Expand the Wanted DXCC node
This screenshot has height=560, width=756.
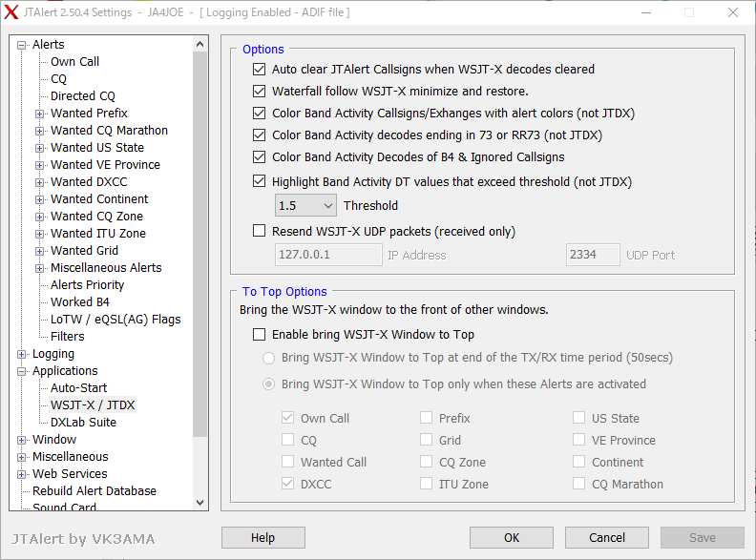(x=39, y=182)
